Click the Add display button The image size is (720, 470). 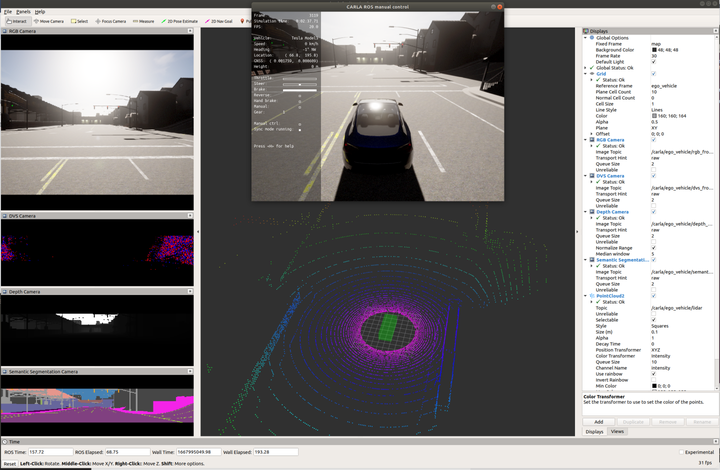[599, 421]
